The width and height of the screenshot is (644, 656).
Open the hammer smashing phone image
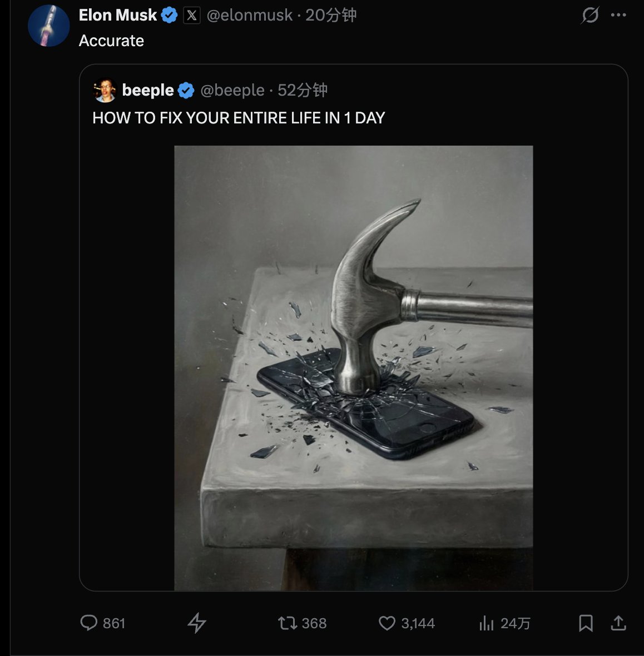click(353, 367)
